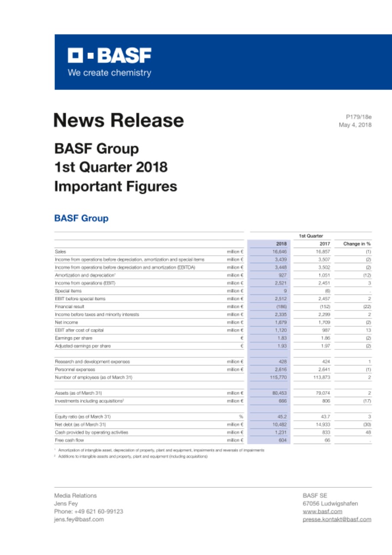Click the presse.kontakt@basf.com email link

click(x=337, y=519)
